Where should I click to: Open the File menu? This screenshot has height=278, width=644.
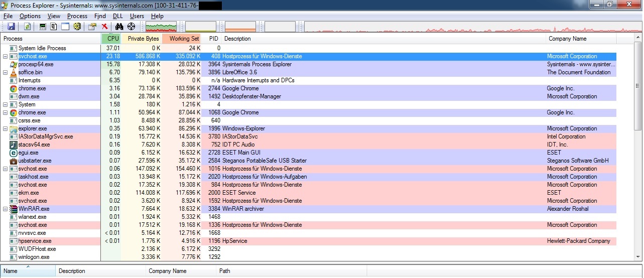pyautogui.click(x=8, y=16)
